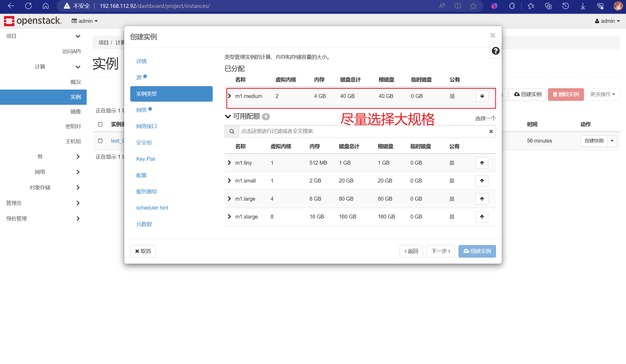This screenshot has width=626, height=364.
Task: Click the 下一步 next button
Action: pyautogui.click(x=440, y=251)
